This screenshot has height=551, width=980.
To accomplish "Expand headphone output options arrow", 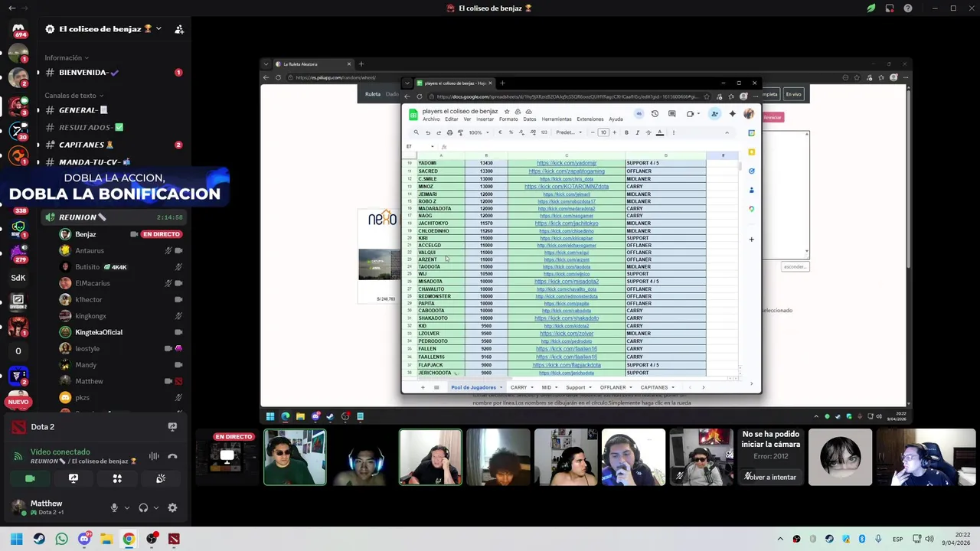I will point(155,507).
